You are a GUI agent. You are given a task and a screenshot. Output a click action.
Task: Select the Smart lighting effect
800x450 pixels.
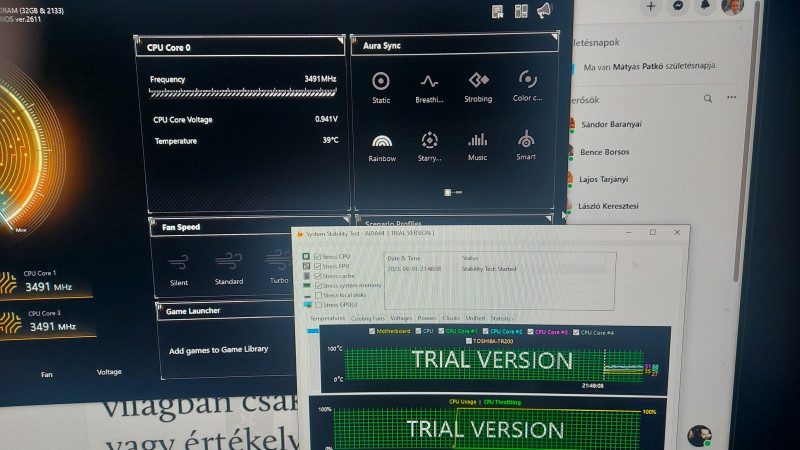[526, 146]
